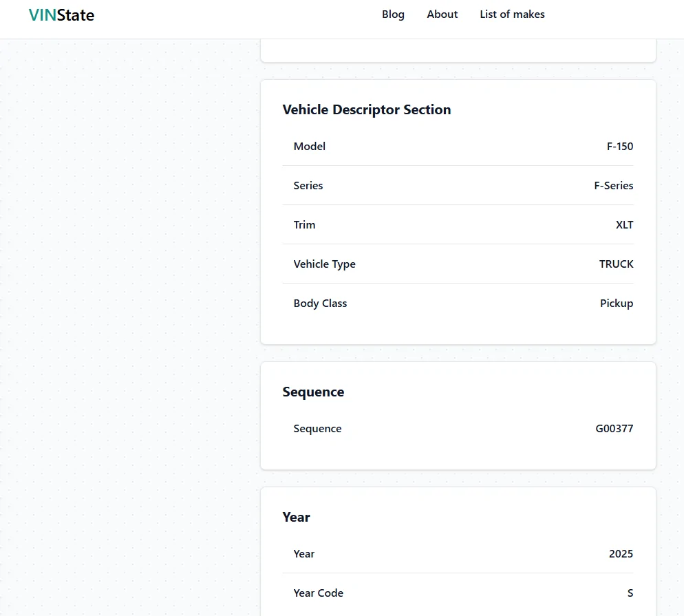Click the Trim row label
The width and height of the screenshot is (684, 616).
304,225
